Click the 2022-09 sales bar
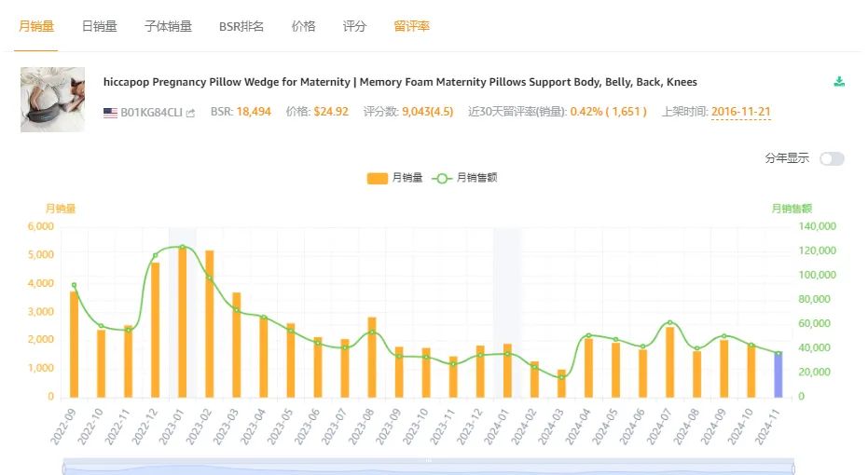Image resolution: width=868 pixels, height=475 pixels. (74, 345)
